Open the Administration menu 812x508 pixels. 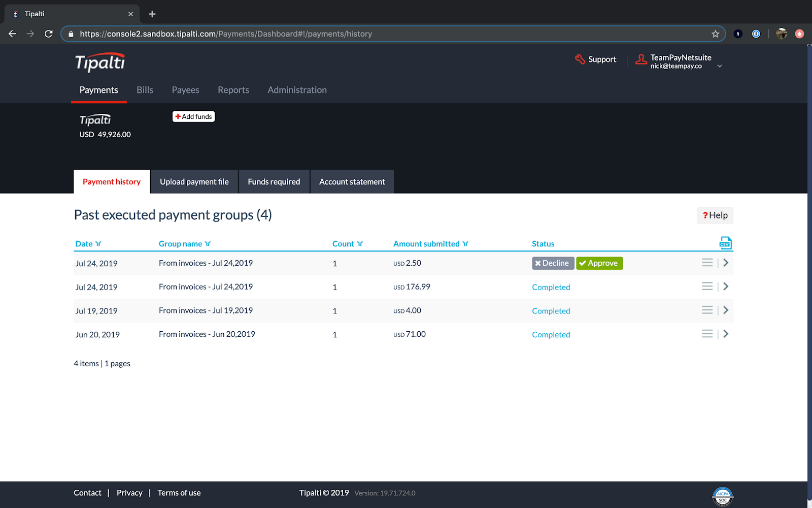[x=297, y=90]
